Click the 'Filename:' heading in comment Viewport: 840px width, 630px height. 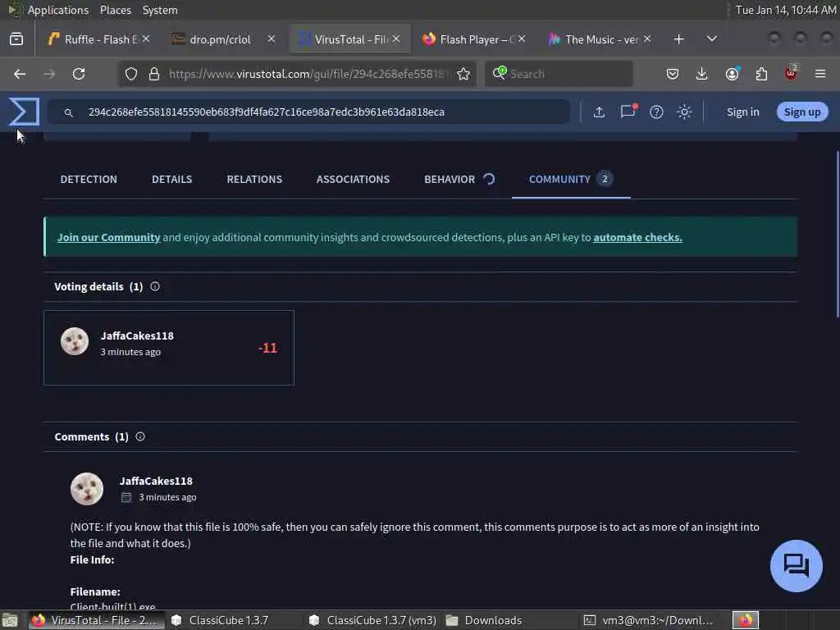95,592
